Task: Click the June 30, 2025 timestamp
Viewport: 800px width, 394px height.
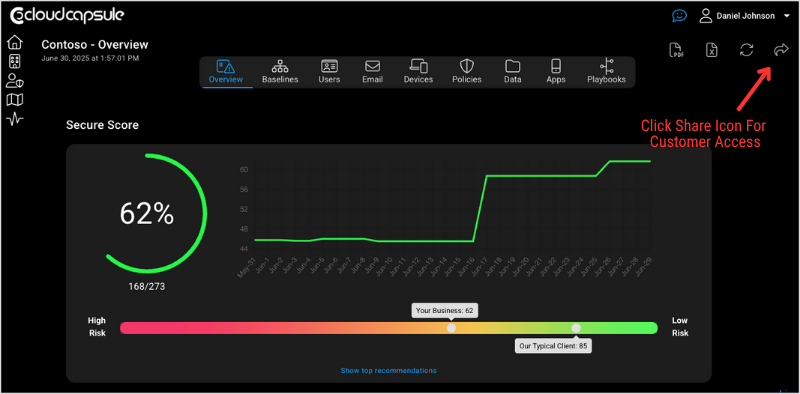Action: [90, 58]
